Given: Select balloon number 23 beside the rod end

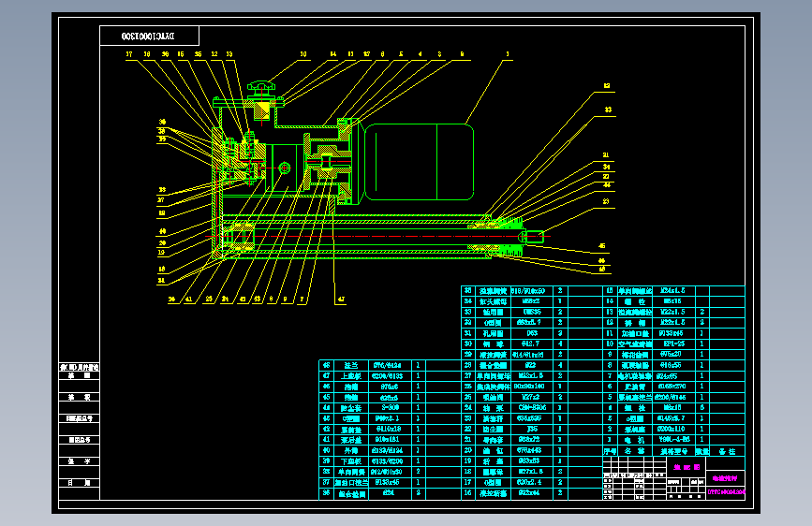Looking at the screenshot, I should [606, 202].
